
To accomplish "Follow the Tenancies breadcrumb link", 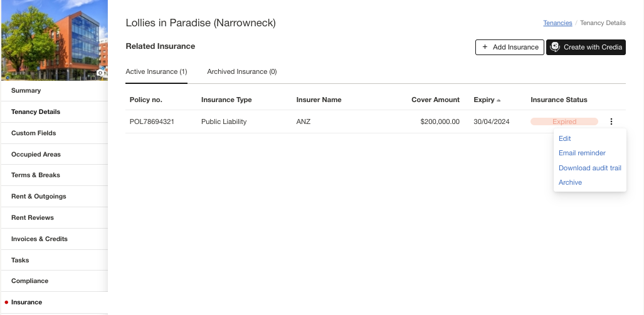I will [557, 23].
